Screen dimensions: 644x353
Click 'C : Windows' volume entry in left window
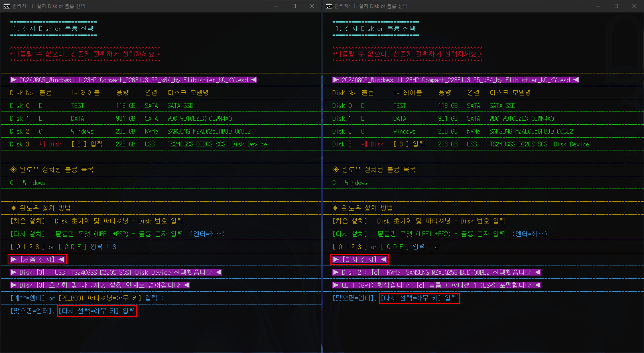click(x=28, y=183)
